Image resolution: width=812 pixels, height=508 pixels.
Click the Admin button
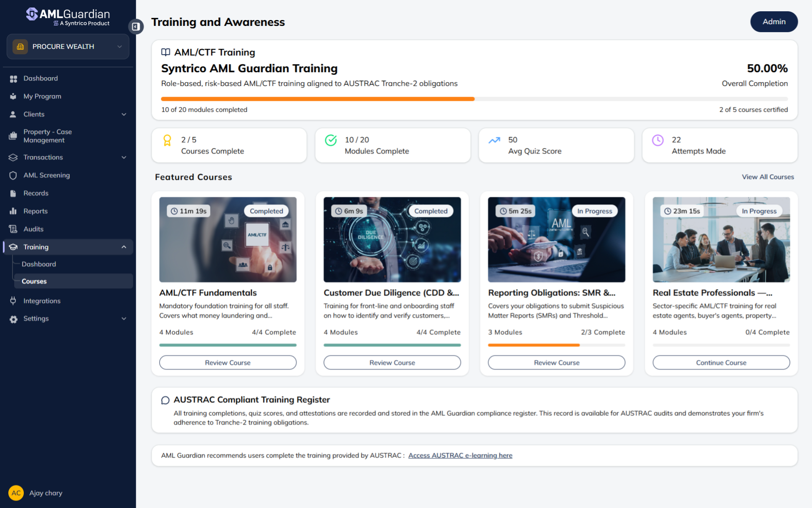click(x=774, y=22)
